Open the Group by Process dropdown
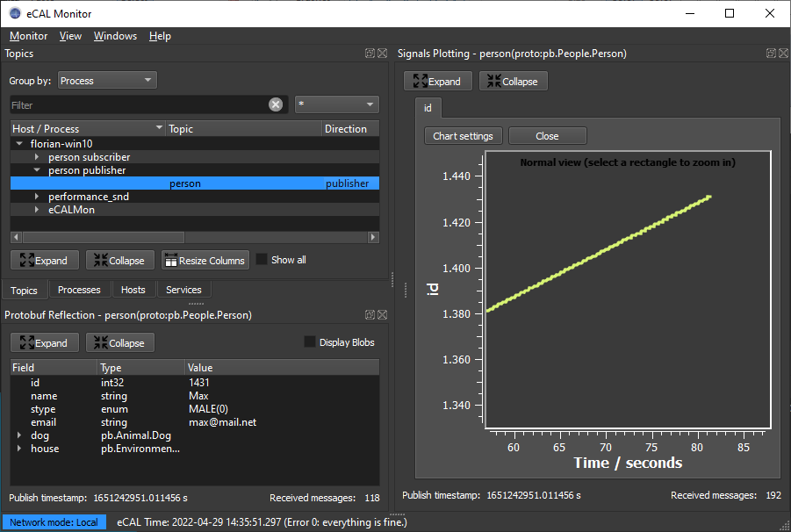 pyautogui.click(x=107, y=81)
